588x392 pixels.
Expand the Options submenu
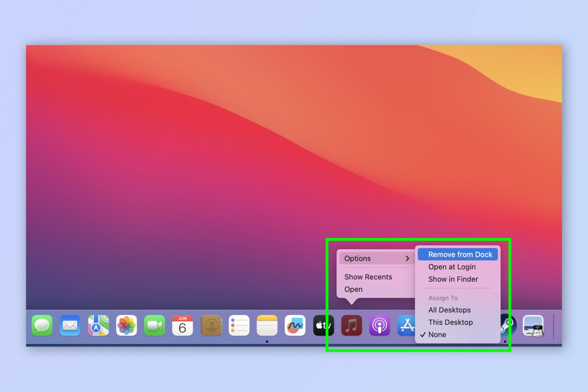[x=377, y=258]
